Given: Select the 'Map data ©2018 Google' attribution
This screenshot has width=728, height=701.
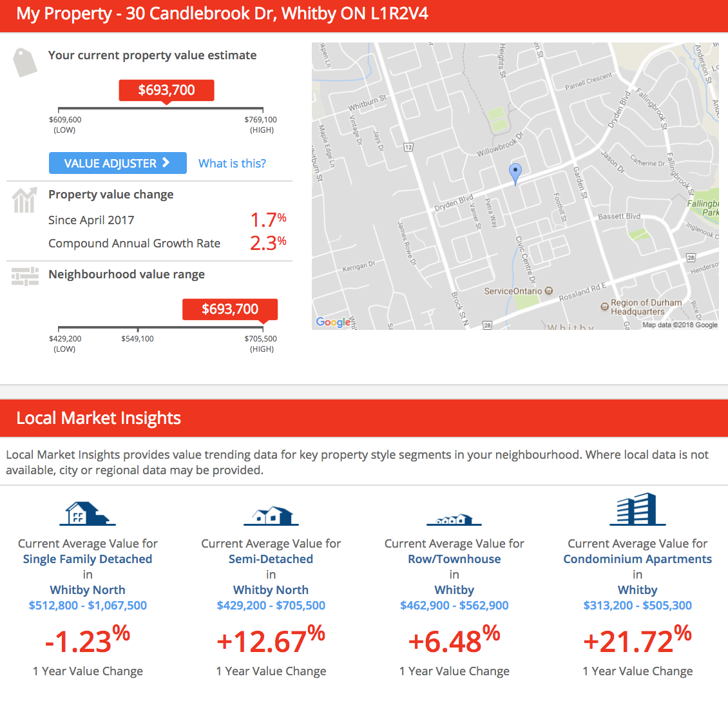Looking at the screenshot, I should [x=680, y=325].
